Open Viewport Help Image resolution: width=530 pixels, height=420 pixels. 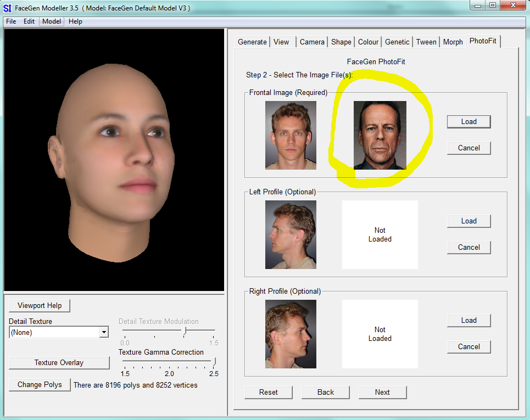coord(39,305)
